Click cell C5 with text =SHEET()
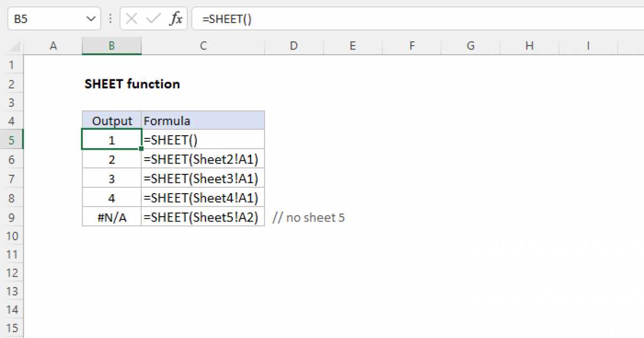Screen dimensions: 644x338 pos(203,139)
